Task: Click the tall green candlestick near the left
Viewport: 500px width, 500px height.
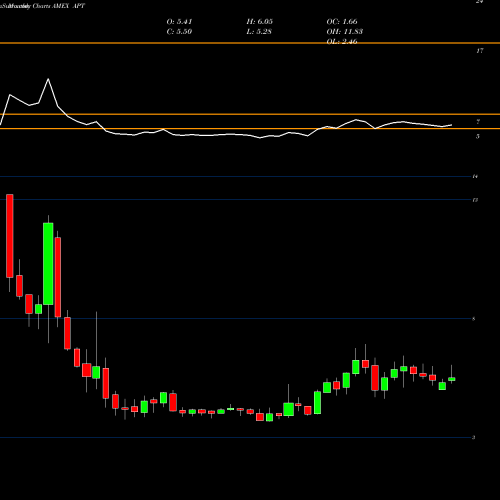Action: click(x=48, y=263)
